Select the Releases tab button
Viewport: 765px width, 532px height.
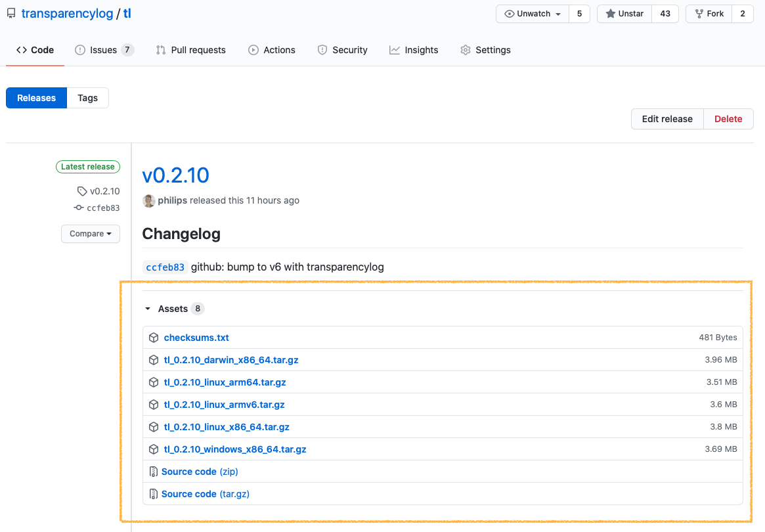[37, 98]
